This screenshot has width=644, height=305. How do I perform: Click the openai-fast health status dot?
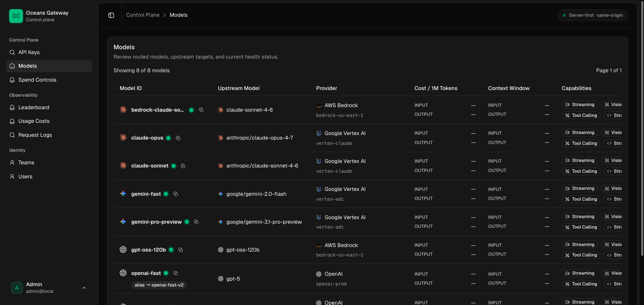[x=166, y=273]
